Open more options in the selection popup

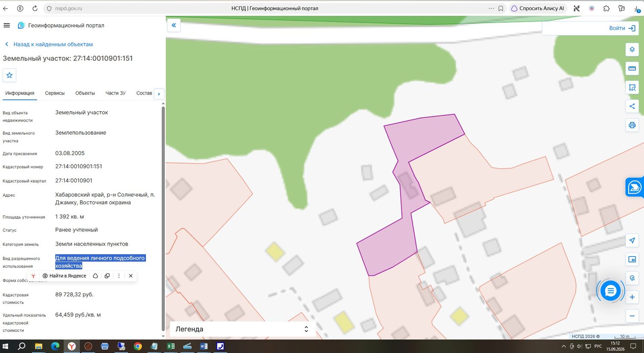[119, 276]
